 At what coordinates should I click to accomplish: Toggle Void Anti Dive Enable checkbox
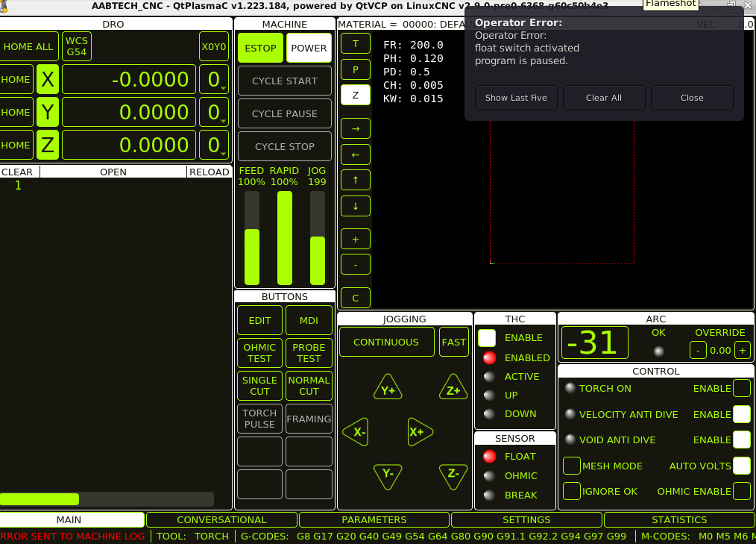pyautogui.click(x=742, y=440)
